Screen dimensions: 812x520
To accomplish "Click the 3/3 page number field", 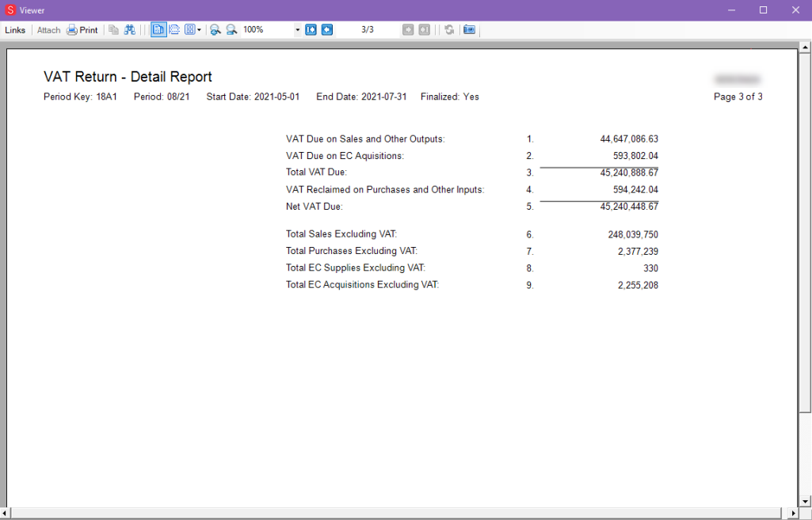I will (368, 30).
